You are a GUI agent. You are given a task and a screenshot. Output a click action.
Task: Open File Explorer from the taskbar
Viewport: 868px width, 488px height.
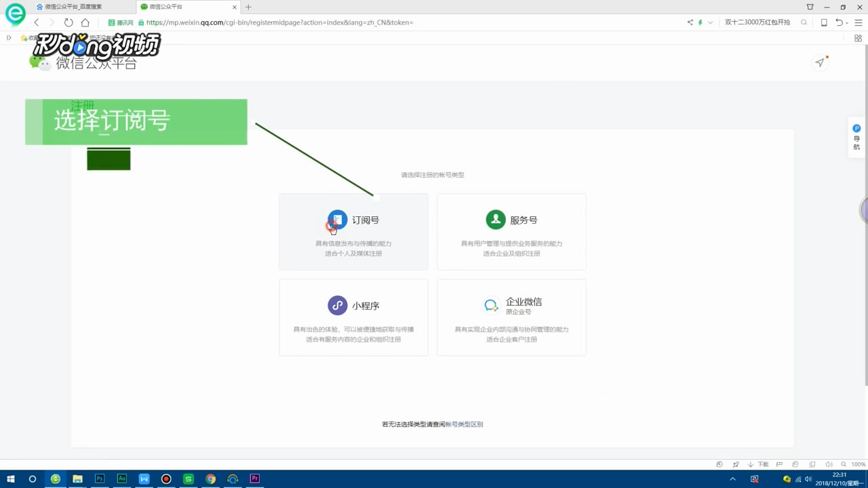click(77, 479)
